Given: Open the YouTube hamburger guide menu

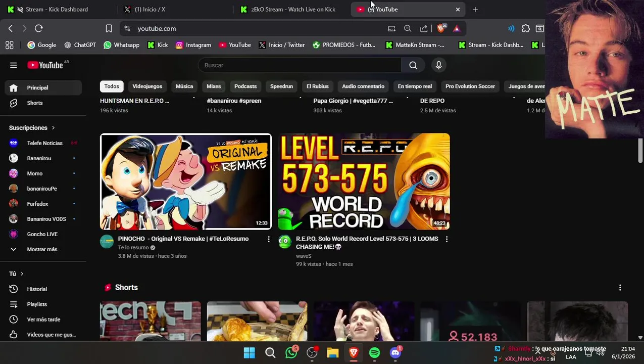Looking at the screenshot, I should tap(14, 65).
